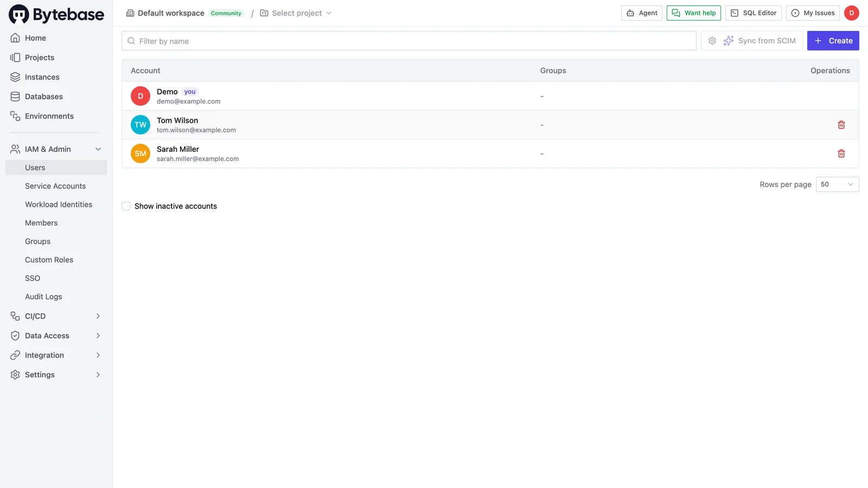
Task: Click the Default workspace link
Action: pyautogui.click(x=171, y=13)
